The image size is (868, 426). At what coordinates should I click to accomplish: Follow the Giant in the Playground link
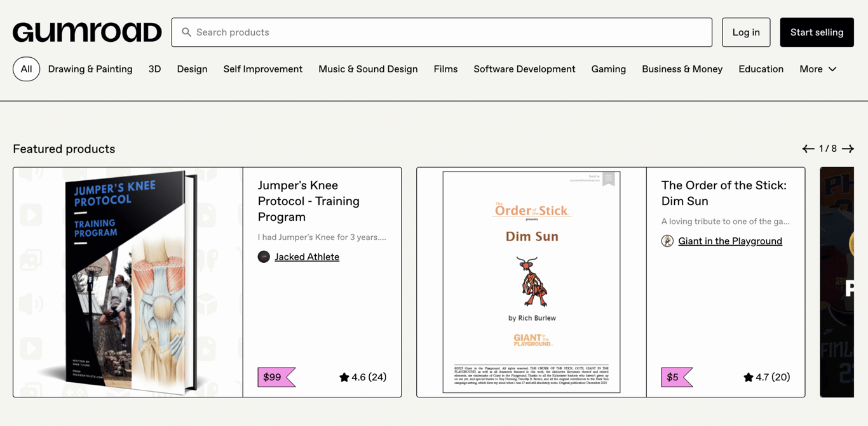point(730,241)
